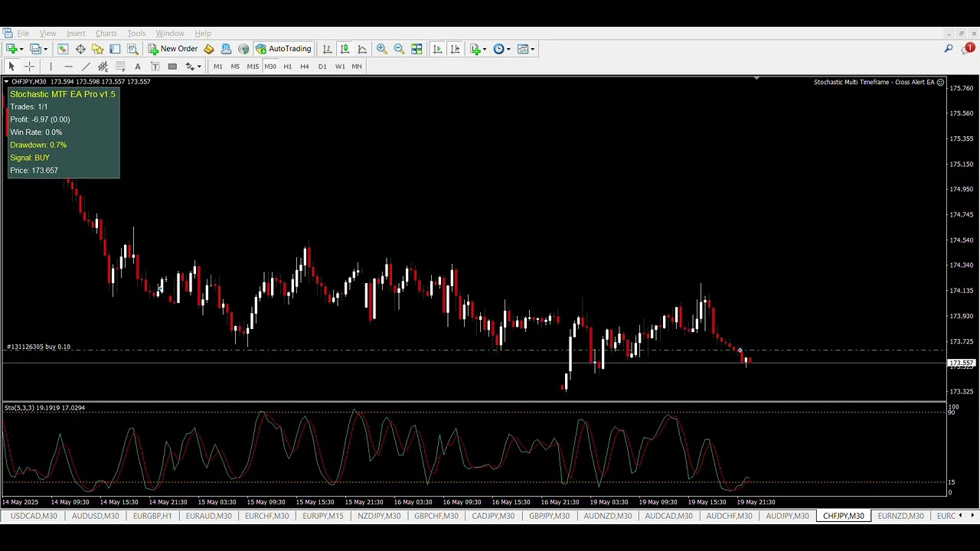Set timeframe to H4
The image size is (980, 551).
(305, 67)
